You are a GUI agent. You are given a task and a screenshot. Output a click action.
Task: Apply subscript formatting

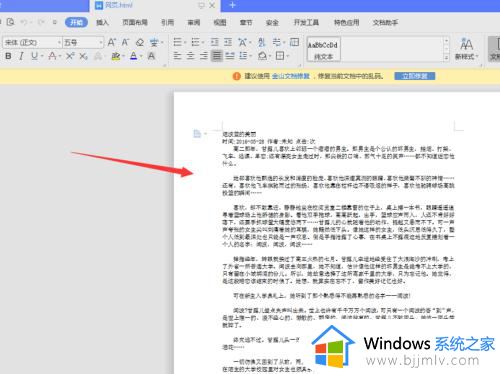click(x=83, y=56)
